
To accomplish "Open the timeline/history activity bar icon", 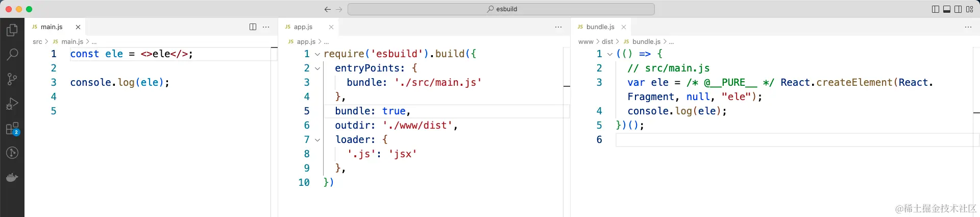I will coord(12,153).
